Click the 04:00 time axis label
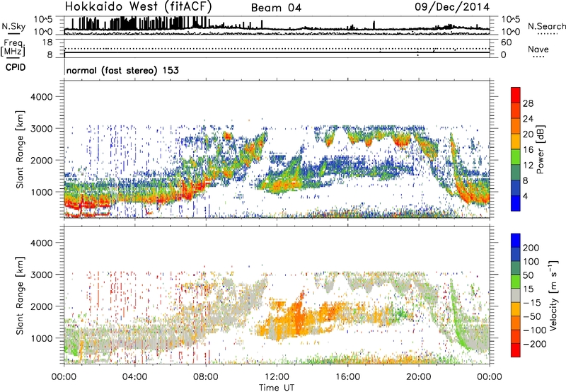 134,377
